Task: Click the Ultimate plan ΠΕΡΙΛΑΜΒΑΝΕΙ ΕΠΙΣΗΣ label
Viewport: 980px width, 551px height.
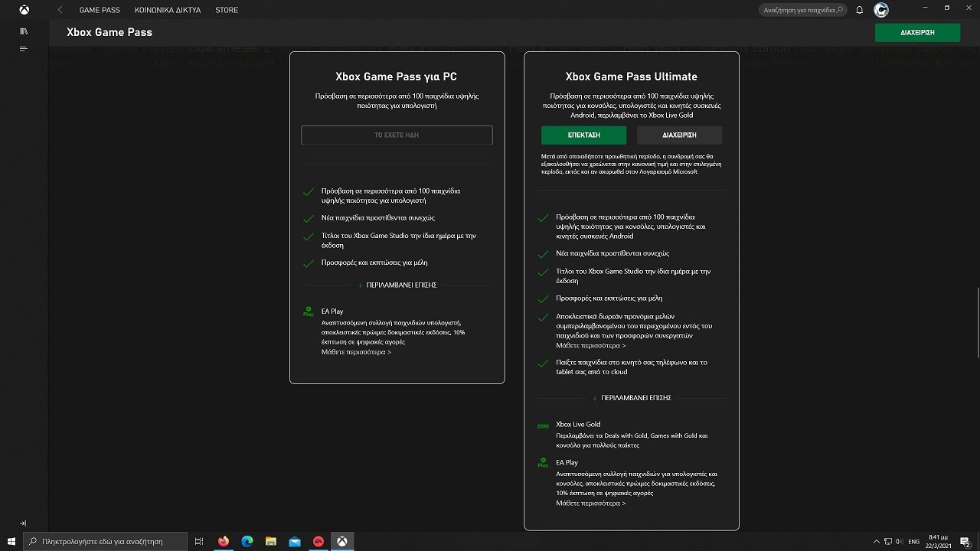Action: 636,398
